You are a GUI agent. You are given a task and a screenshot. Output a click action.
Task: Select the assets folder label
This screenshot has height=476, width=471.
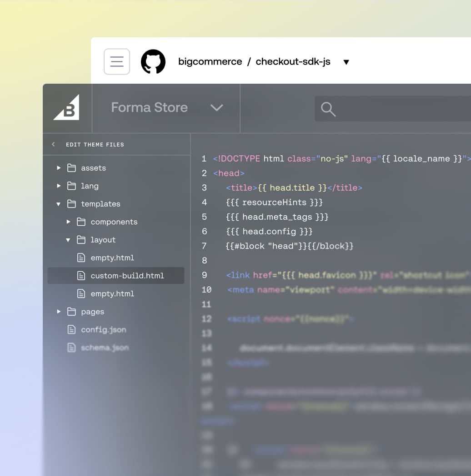click(93, 168)
